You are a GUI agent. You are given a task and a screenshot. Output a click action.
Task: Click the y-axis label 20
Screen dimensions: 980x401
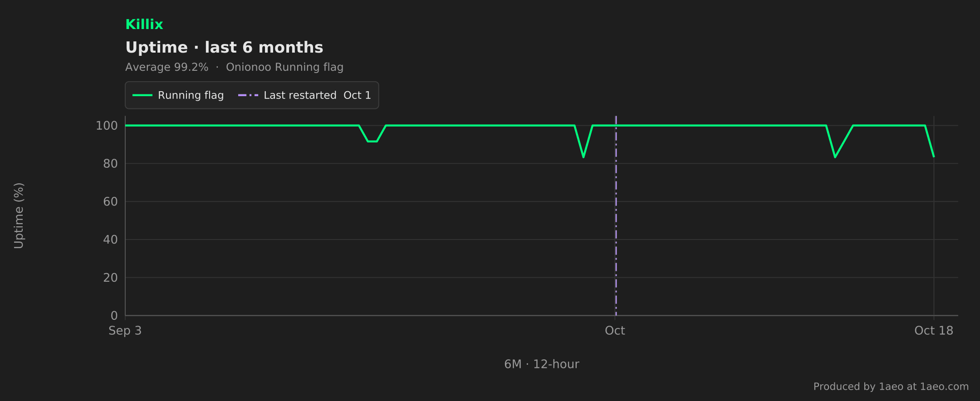pyautogui.click(x=110, y=278)
